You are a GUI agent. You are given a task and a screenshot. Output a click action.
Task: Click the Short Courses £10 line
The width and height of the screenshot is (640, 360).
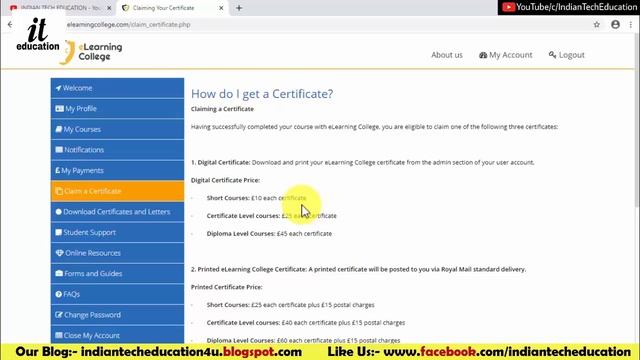(x=256, y=198)
